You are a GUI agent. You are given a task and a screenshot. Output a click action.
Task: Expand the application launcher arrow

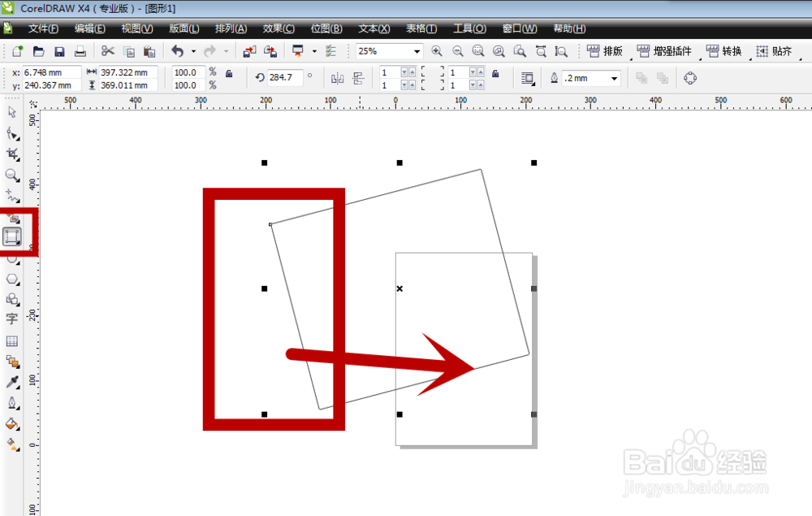[x=314, y=51]
